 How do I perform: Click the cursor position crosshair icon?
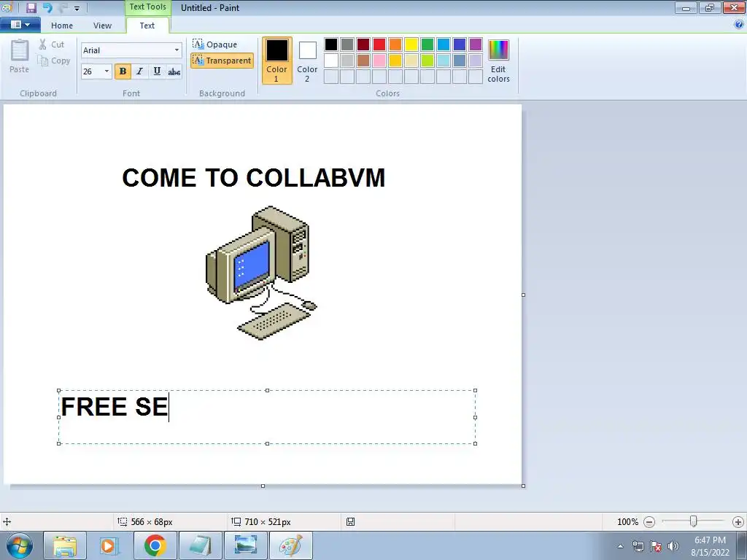click(7, 522)
